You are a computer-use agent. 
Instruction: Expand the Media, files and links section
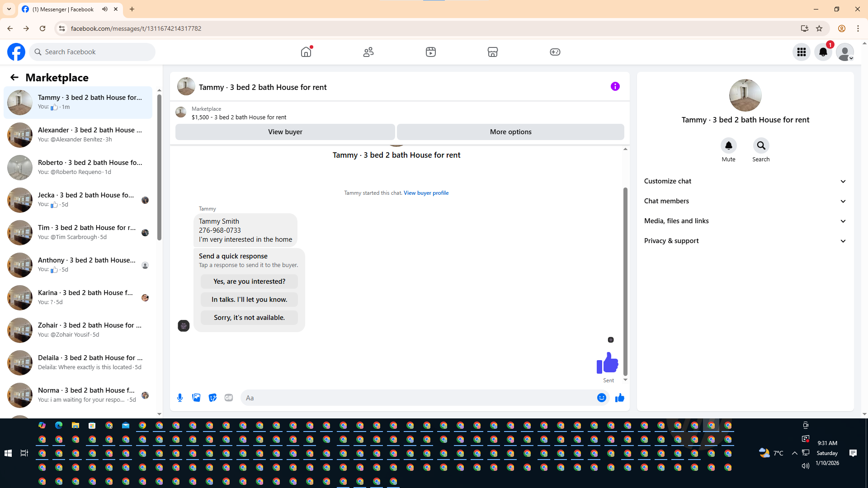coord(745,221)
